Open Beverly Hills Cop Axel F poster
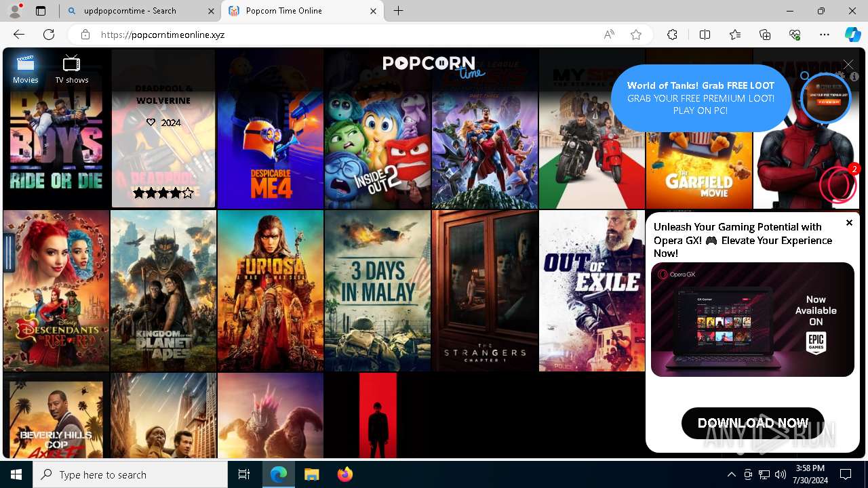Image resolution: width=868 pixels, height=488 pixels. [56, 415]
